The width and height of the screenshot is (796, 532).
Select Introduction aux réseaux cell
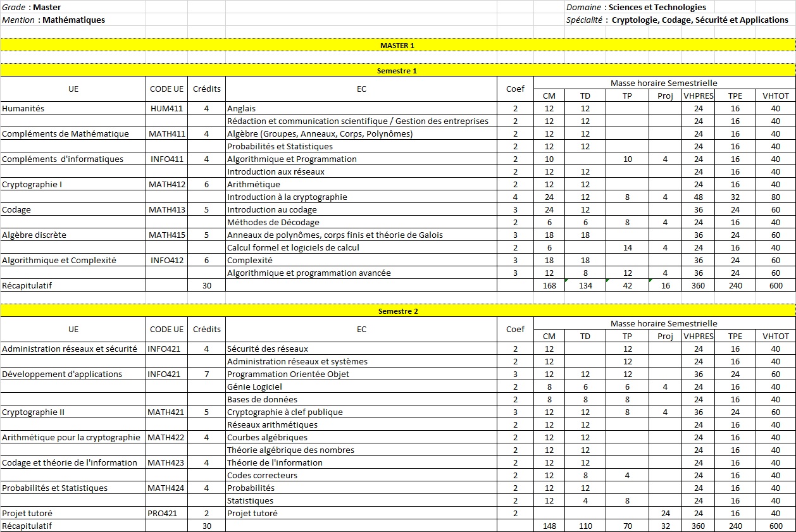(x=361, y=171)
